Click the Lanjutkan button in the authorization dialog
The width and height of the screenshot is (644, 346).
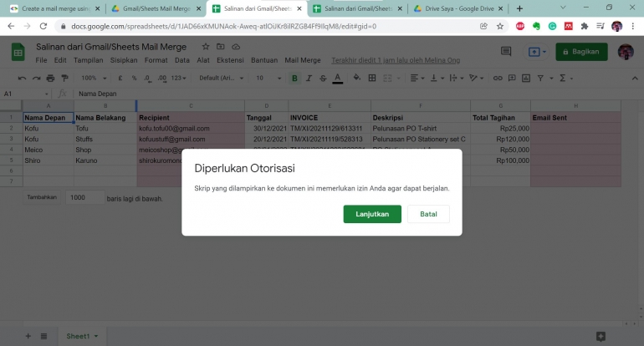[372, 214]
